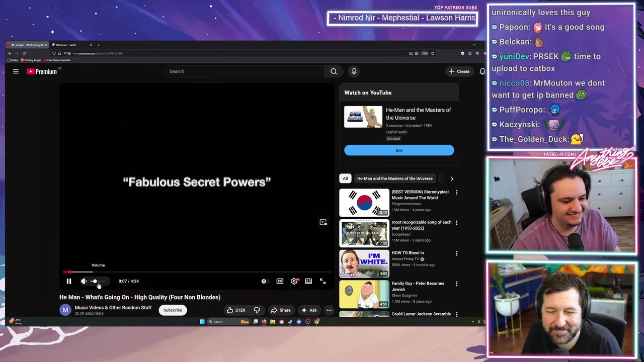
Task: Open the Nothing Burger bookmark
Action: 31,60
